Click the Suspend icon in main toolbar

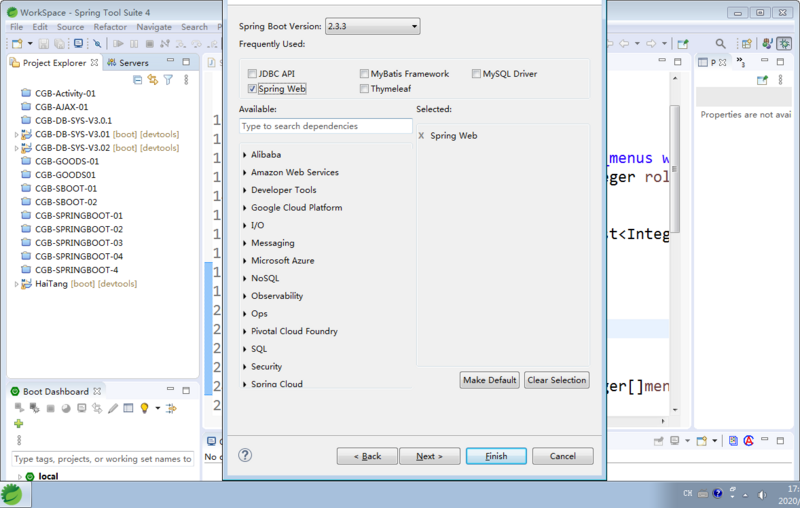tap(134, 44)
